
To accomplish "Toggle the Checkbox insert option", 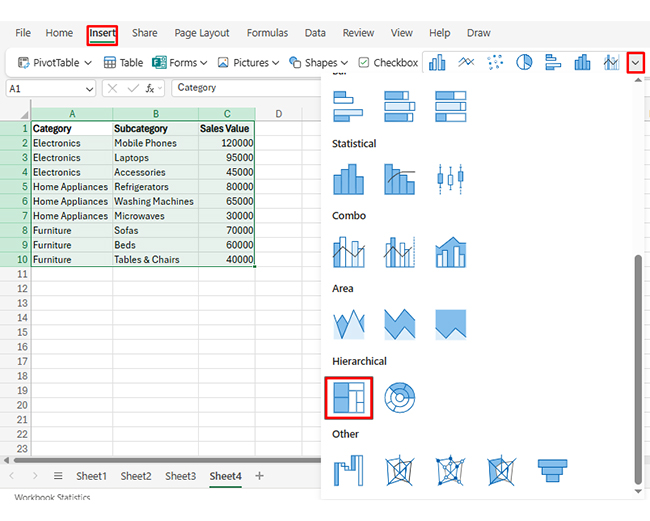I will tap(388, 63).
